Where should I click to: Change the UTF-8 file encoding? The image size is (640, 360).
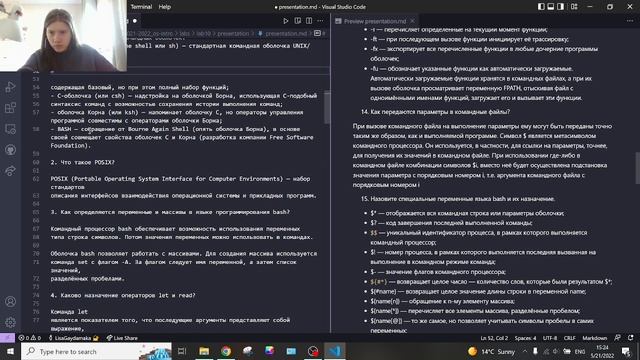tap(550, 338)
